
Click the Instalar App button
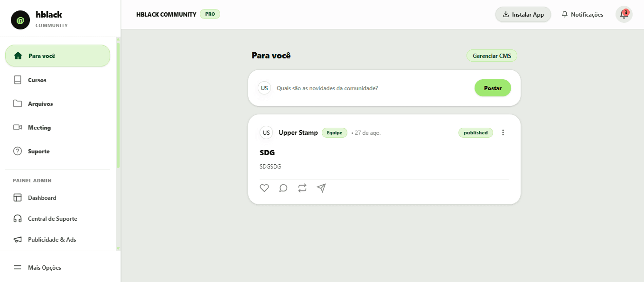point(523,14)
